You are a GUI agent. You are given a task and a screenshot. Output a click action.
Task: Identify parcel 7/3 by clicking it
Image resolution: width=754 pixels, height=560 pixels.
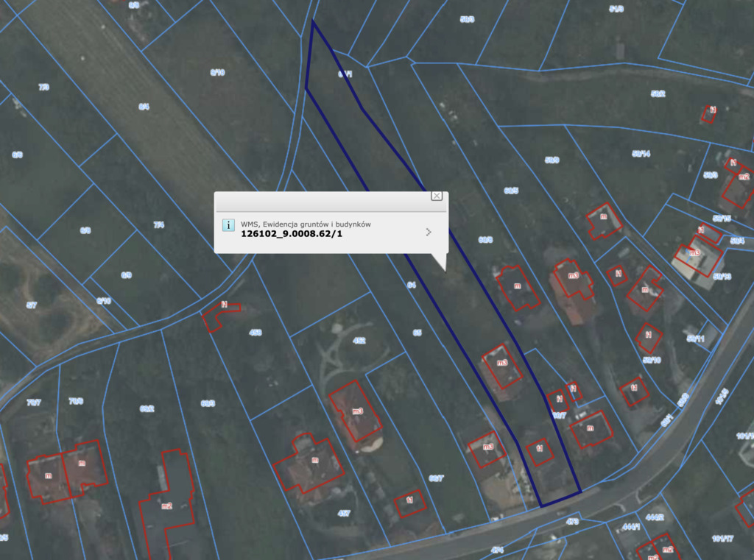pos(43,87)
